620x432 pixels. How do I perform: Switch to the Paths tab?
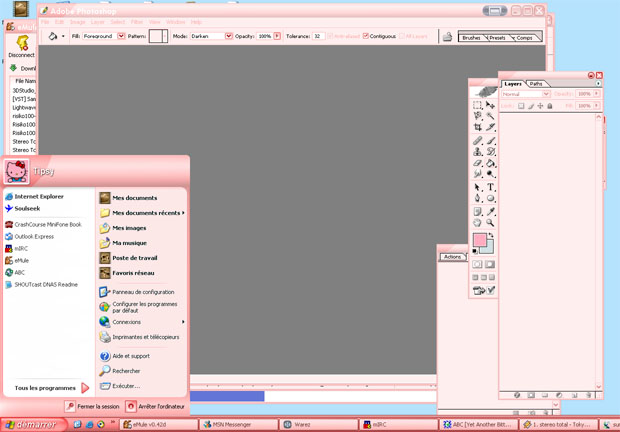coord(536,84)
